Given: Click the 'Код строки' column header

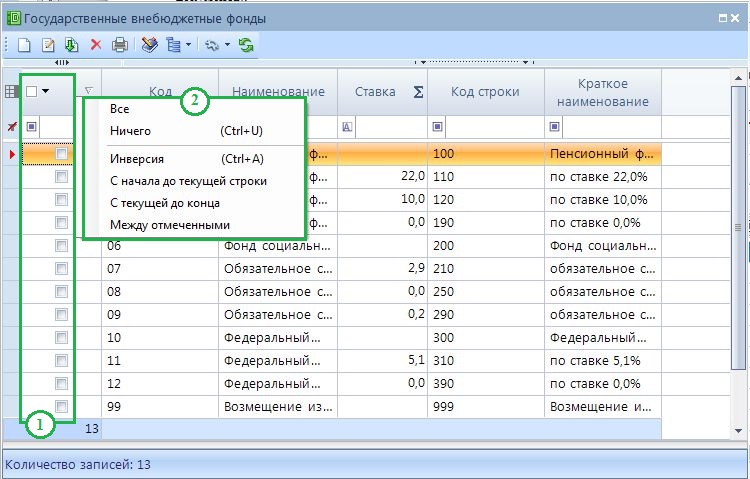Looking at the screenshot, I should pyautogui.click(x=485, y=92).
